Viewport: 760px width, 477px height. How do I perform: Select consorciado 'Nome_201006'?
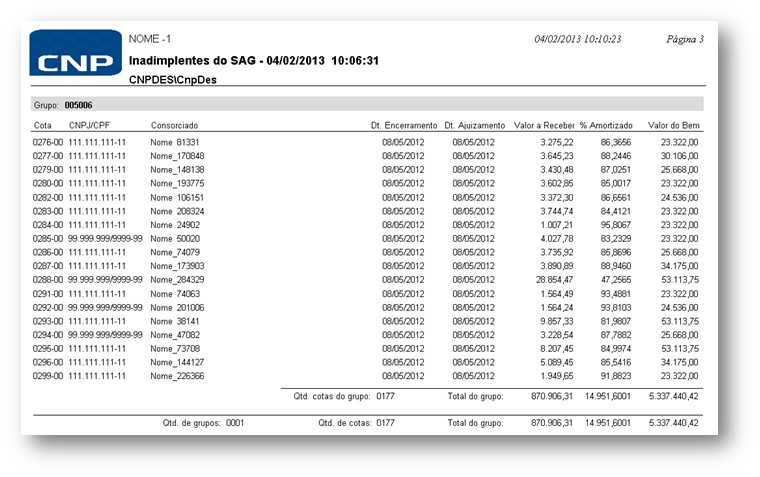pyautogui.click(x=177, y=308)
